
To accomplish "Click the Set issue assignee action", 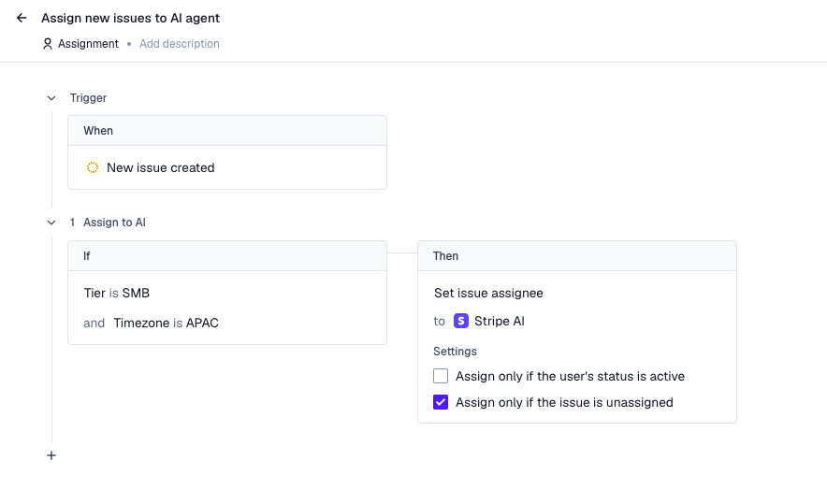I will [488, 293].
